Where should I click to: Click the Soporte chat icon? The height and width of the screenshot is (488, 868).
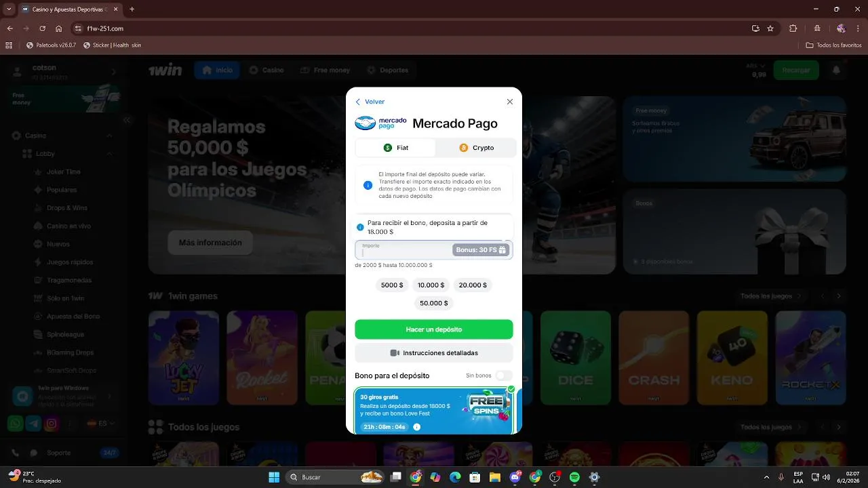tap(33, 453)
